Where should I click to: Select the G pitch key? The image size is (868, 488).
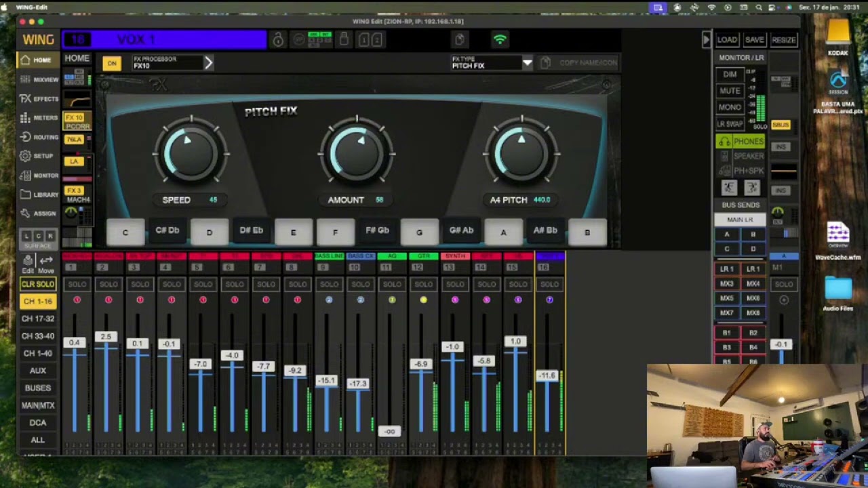tap(419, 232)
